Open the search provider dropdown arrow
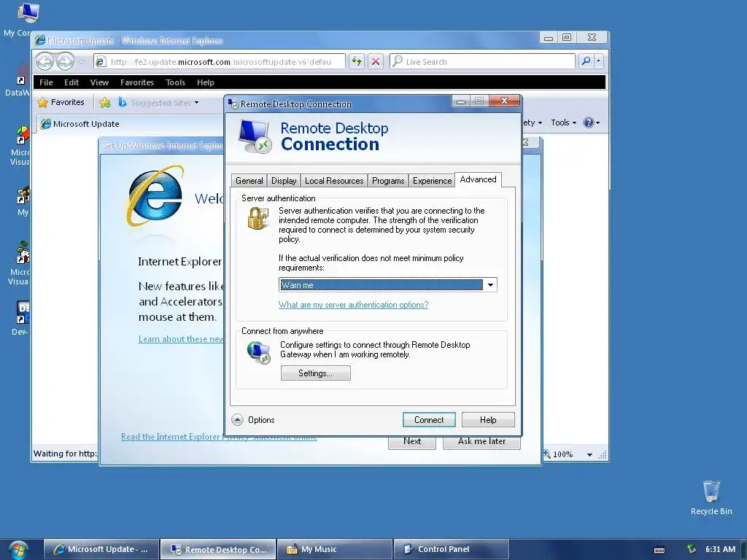Image resolution: width=747 pixels, height=560 pixels. coord(599,61)
